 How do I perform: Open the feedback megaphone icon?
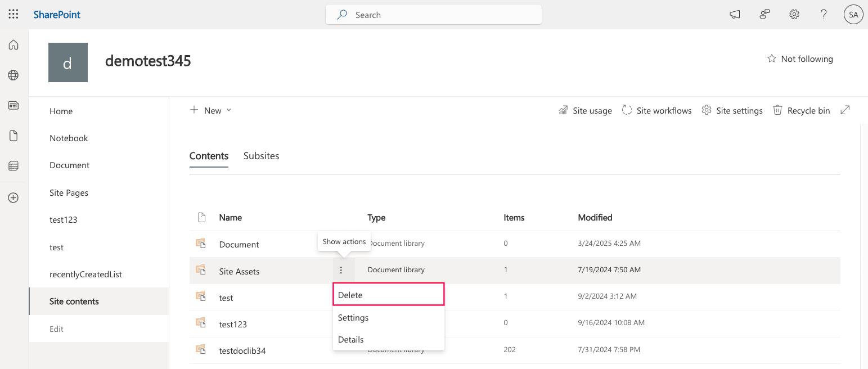pos(735,14)
